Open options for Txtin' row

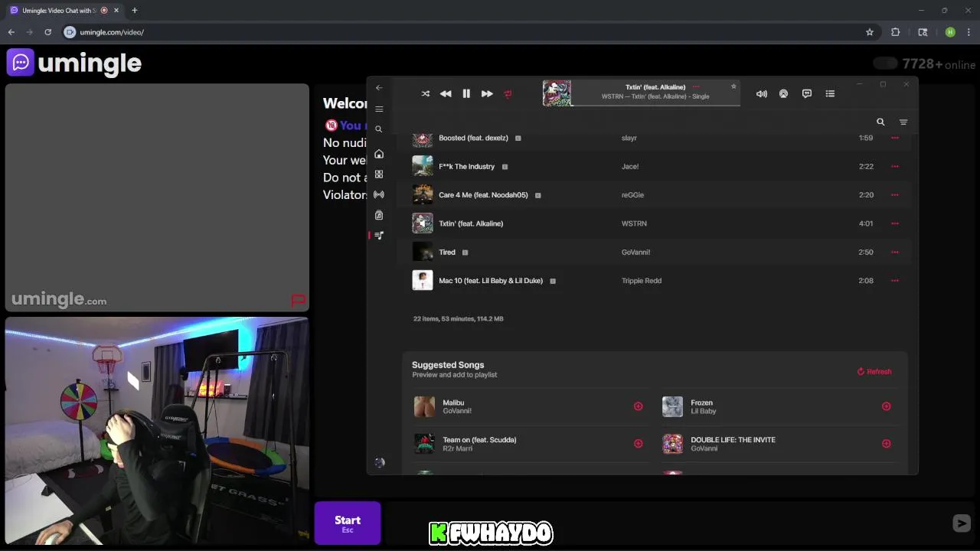pos(894,223)
